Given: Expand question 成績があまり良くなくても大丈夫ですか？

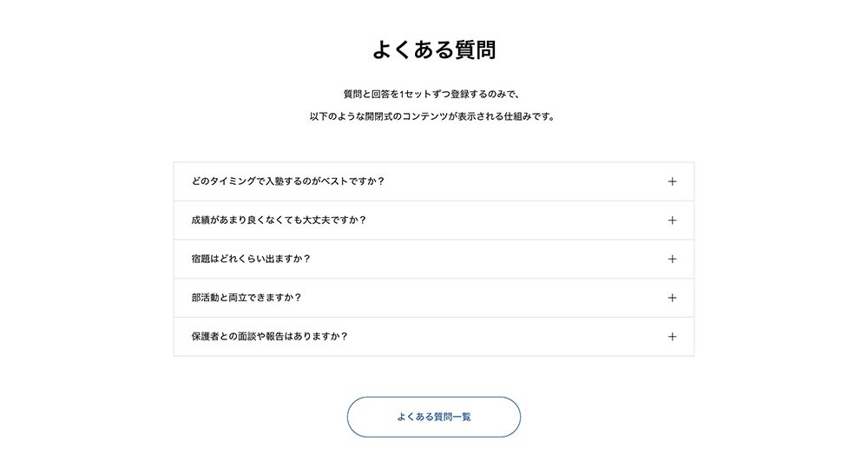Looking at the screenshot, I should (279, 221).
